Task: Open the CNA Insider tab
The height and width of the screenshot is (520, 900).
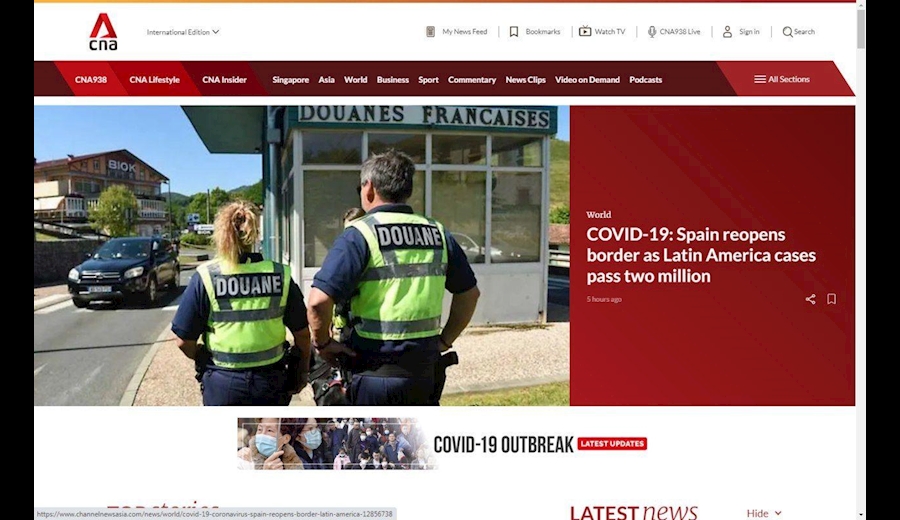Action: [x=224, y=80]
